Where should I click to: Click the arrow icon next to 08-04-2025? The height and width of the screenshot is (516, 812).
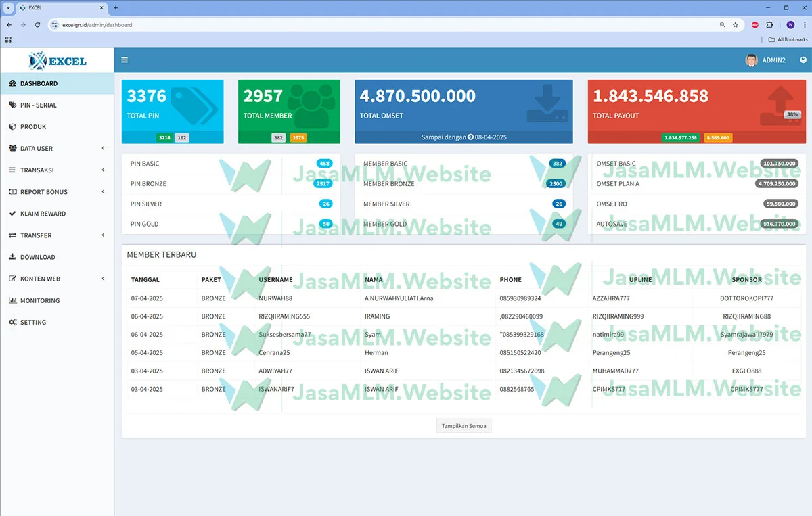[x=471, y=137]
